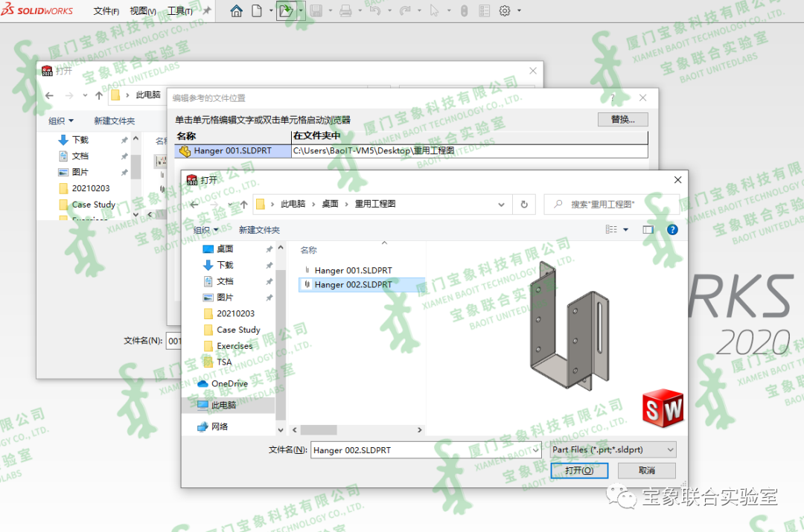Change view layout icon in front dialog
This screenshot has width=804, height=532.
coord(611,229)
